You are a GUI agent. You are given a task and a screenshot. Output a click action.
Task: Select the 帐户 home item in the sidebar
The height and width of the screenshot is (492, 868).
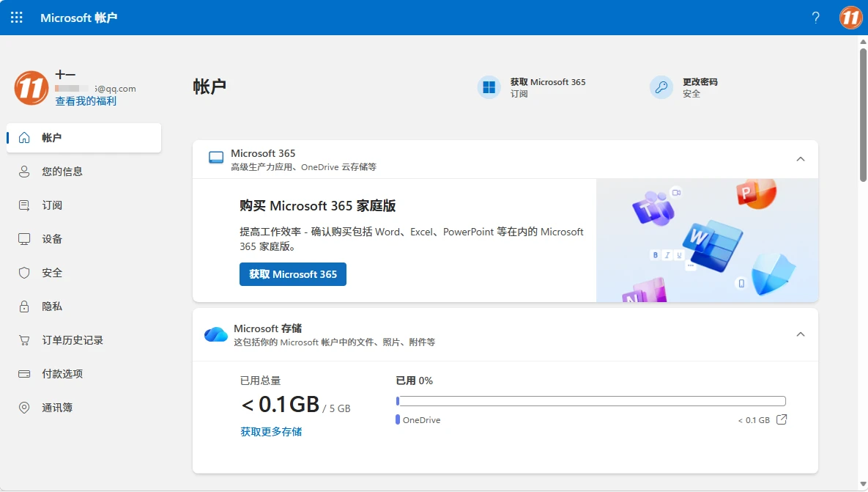(x=84, y=137)
